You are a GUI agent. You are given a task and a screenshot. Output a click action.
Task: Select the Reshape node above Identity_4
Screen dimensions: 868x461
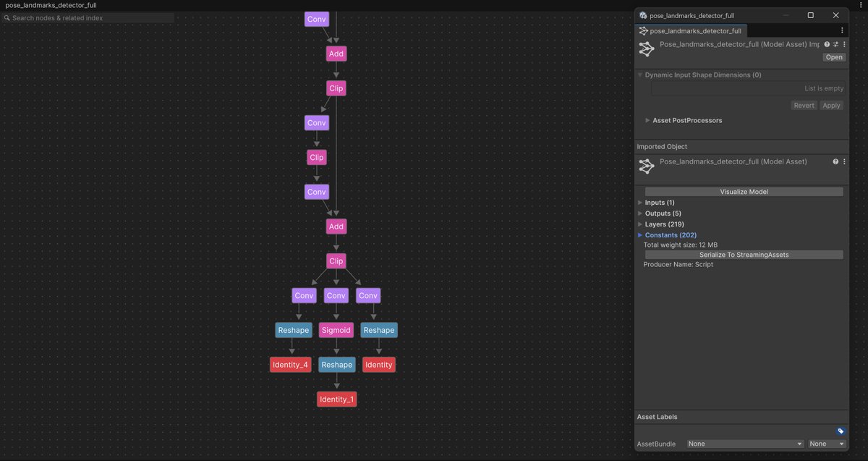(294, 330)
